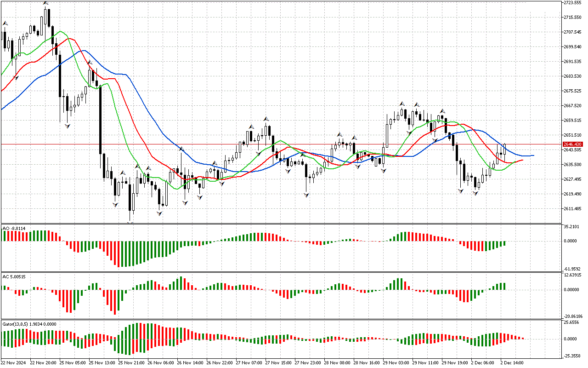Click the 2635.500 price scale label

[x=573, y=165]
